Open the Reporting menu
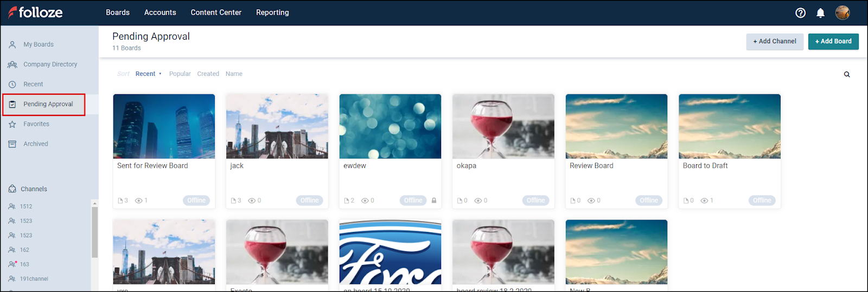This screenshot has height=292, width=868. click(x=272, y=12)
